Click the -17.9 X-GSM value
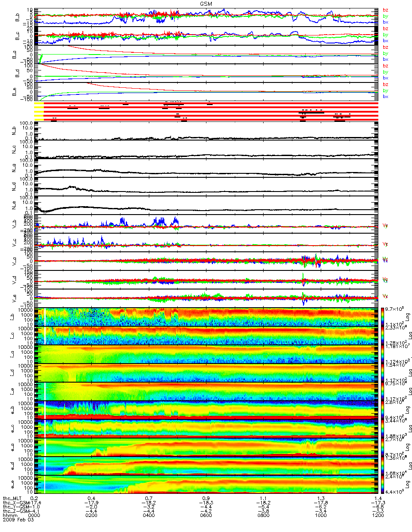 (x=91, y=502)
